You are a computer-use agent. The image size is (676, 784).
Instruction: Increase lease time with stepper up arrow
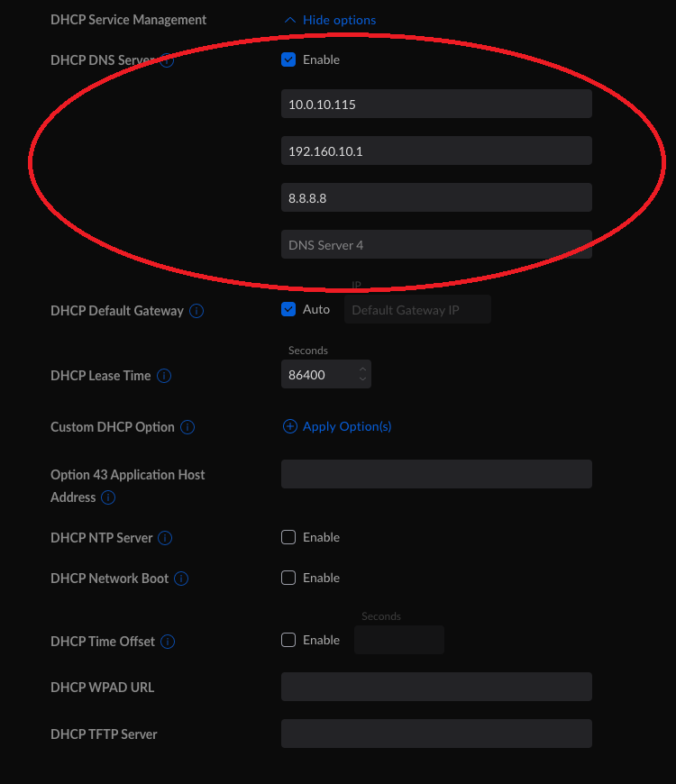coord(362,369)
